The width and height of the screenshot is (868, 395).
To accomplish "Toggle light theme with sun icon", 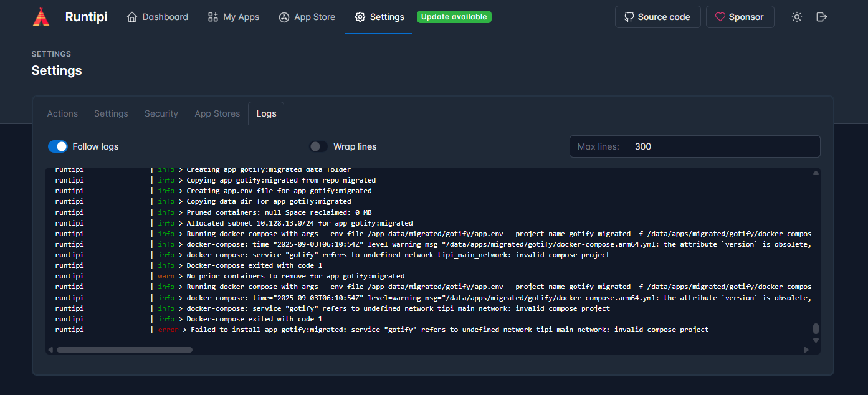I will [797, 17].
